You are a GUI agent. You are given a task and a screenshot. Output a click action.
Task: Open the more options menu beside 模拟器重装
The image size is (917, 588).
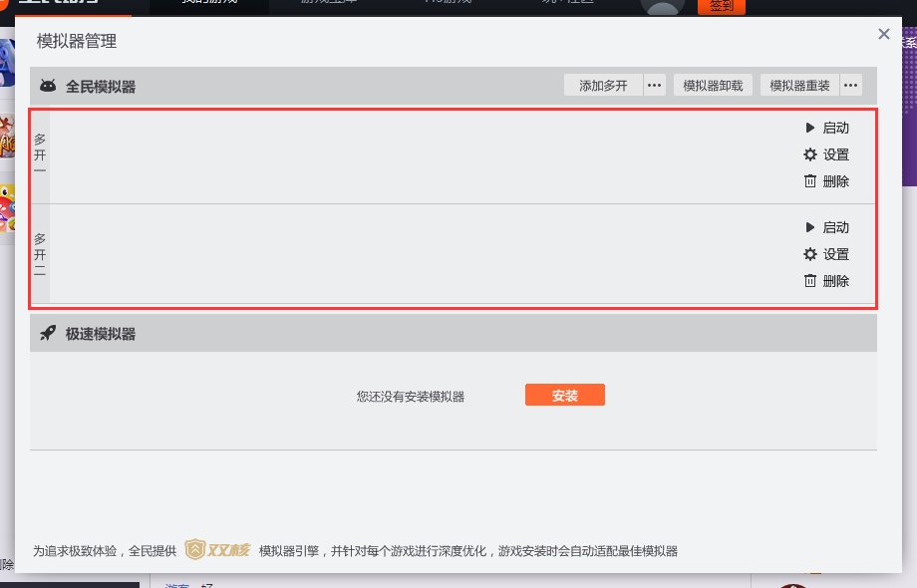tap(852, 85)
